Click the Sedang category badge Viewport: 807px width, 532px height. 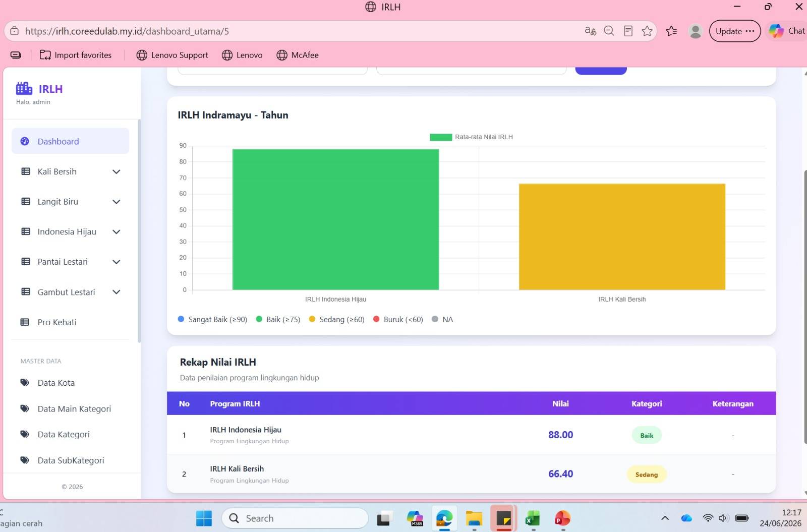(647, 474)
